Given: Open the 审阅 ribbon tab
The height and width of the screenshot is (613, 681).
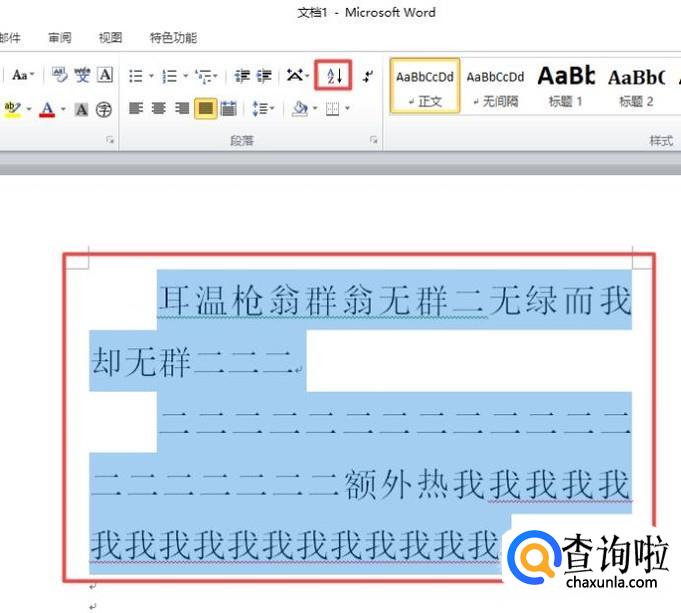Looking at the screenshot, I should coord(59,38).
